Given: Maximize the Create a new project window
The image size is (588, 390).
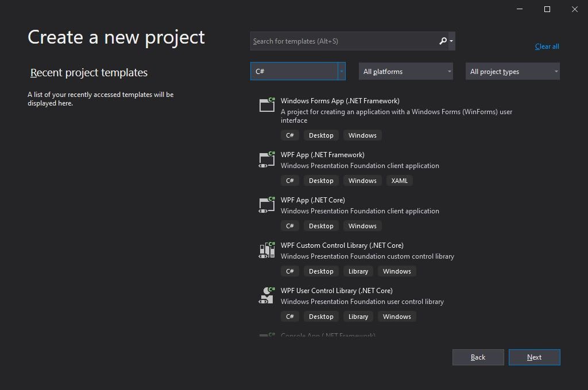Looking at the screenshot, I should tap(547, 9).
